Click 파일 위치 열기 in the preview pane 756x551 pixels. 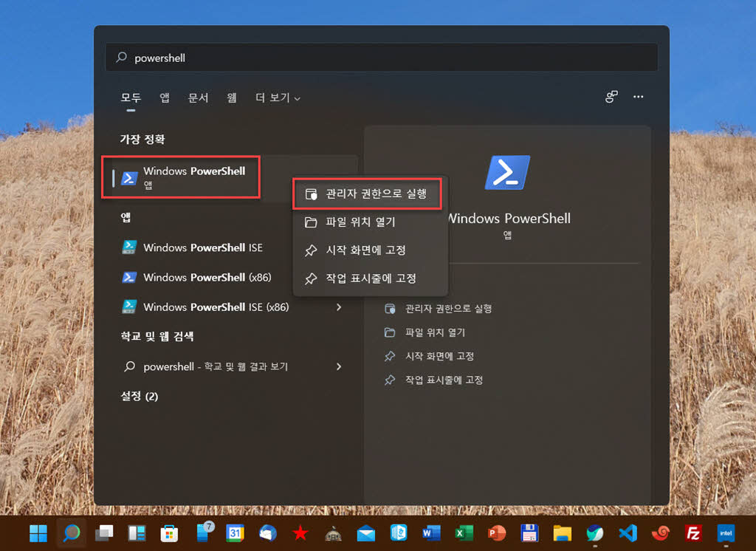coord(425,332)
